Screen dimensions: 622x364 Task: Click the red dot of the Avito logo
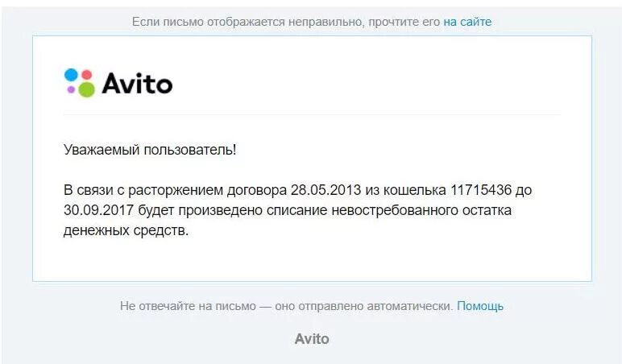point(87,75)
